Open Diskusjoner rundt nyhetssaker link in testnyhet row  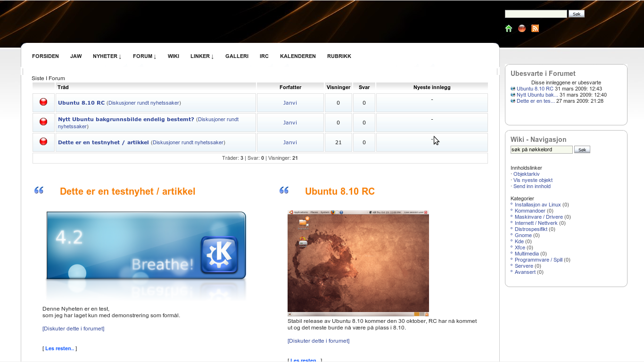click(188, 142)
